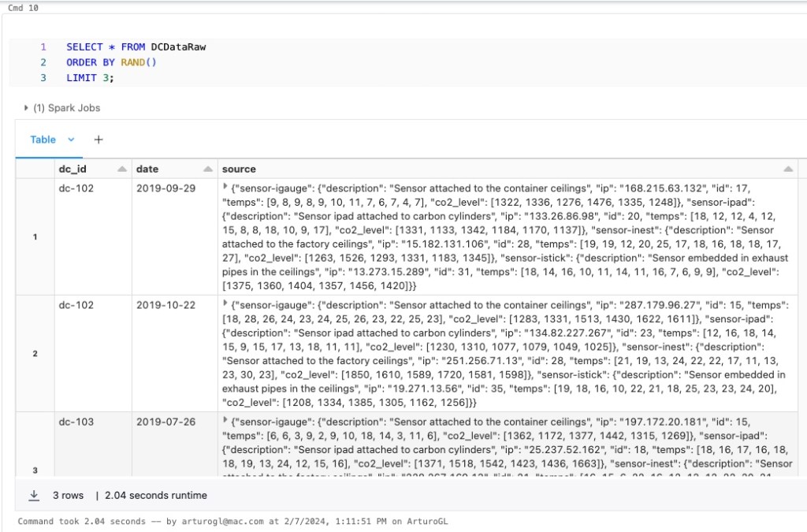Viewport: 807px width, 532px height.
Task: Open the Table tab dropdown chevron
Action: coord(71,140)
